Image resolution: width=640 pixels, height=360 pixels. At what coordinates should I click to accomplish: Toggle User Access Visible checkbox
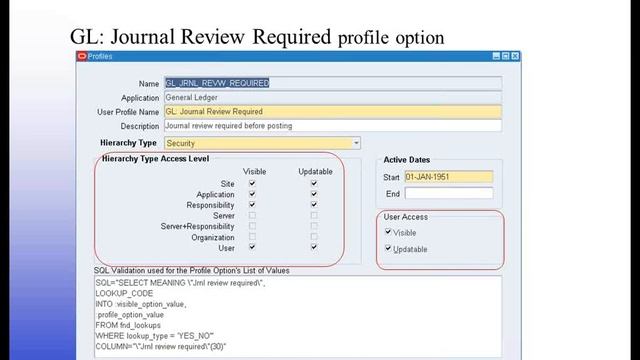pos(388,232)
